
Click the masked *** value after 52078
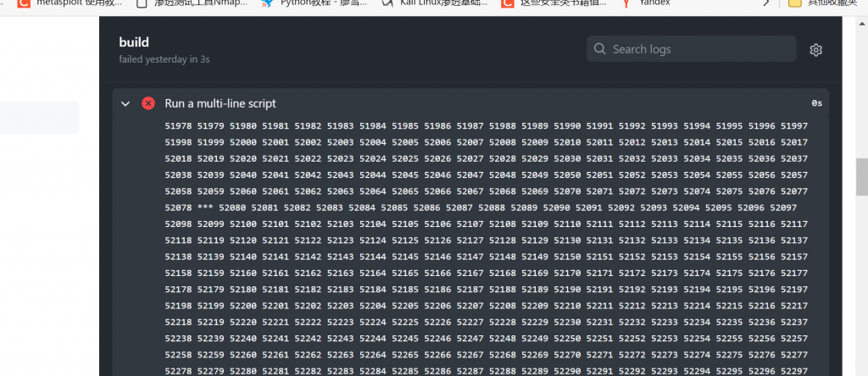pos(204,207)
